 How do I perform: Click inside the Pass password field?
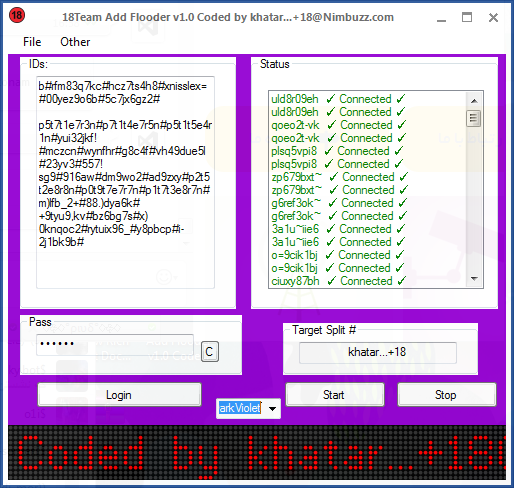115,345
